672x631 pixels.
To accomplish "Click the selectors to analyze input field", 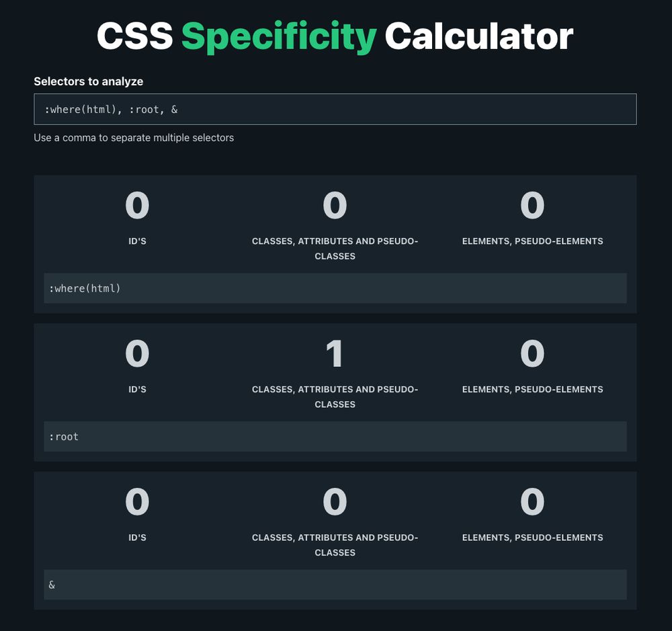I will click(335, 110).
